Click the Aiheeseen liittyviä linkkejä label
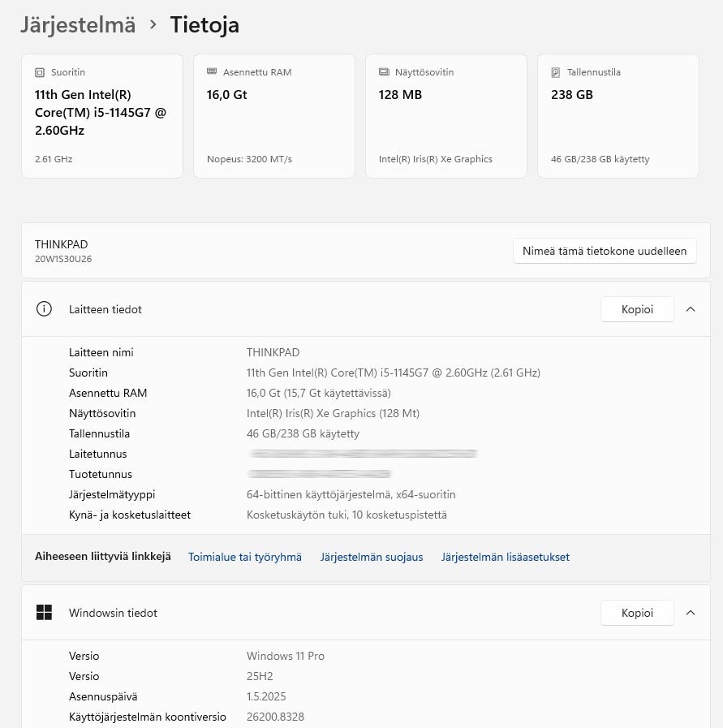This screenshot has height=728, width=723. click(x=102, y=556)
